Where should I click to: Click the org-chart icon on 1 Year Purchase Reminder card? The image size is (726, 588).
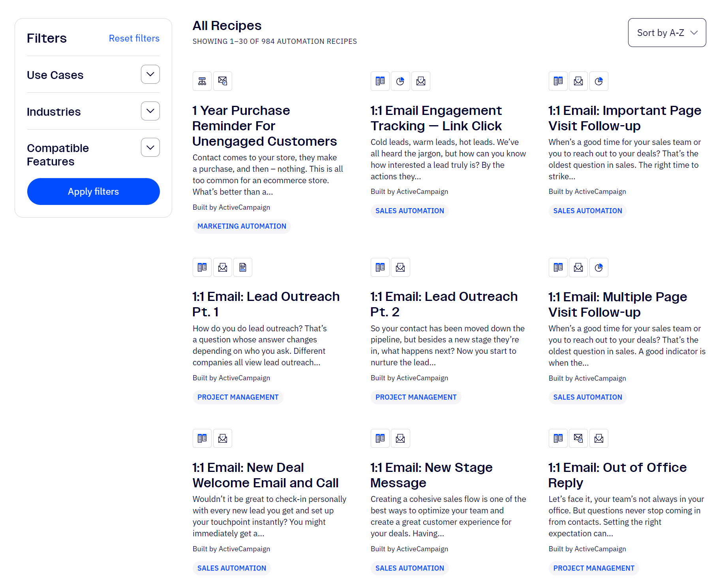(x=202, y=81)
